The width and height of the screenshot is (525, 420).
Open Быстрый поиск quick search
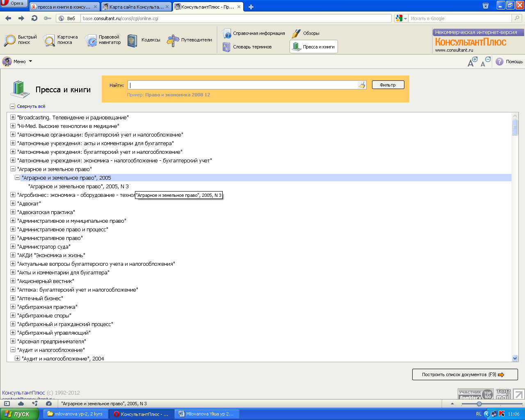pyautogui.click(x=21, y=40)
